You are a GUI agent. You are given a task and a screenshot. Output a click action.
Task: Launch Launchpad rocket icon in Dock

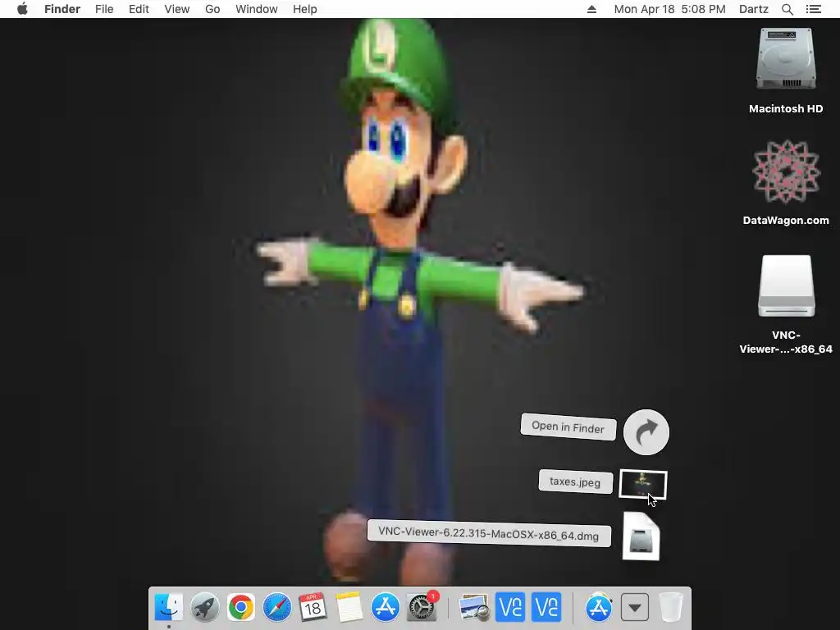tap(204, 608)
